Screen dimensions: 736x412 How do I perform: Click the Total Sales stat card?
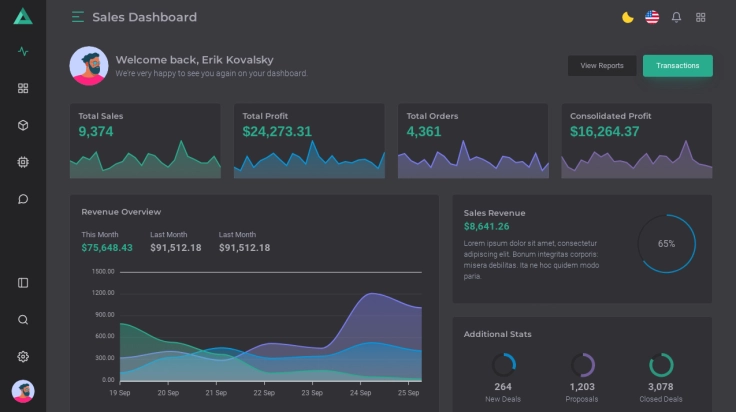tap(145, 141)
